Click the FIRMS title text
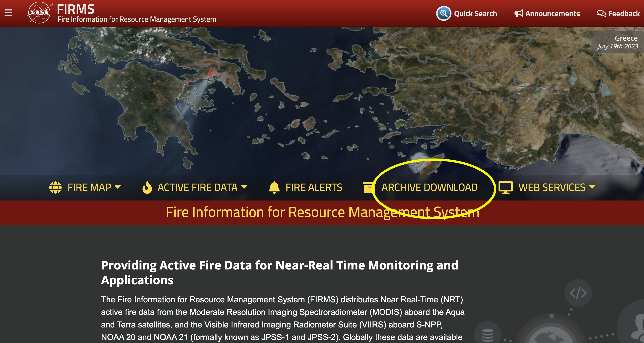Viewport: 644px width, 343px height. pos(76,9)
